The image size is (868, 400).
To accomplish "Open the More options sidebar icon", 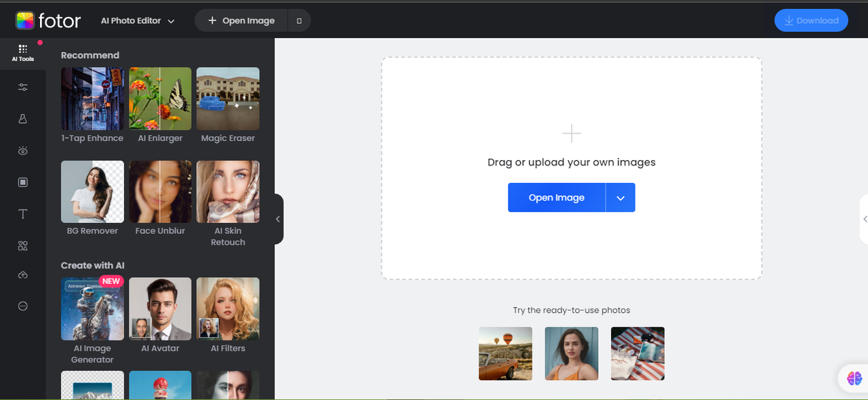I will point(23,306).
